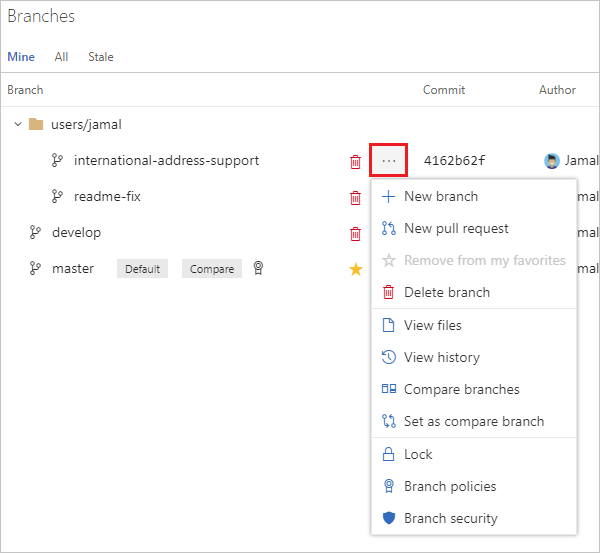Open Branch security from the menu
The height and width of the screenshot is (553, 600).
tap(474, 519)
